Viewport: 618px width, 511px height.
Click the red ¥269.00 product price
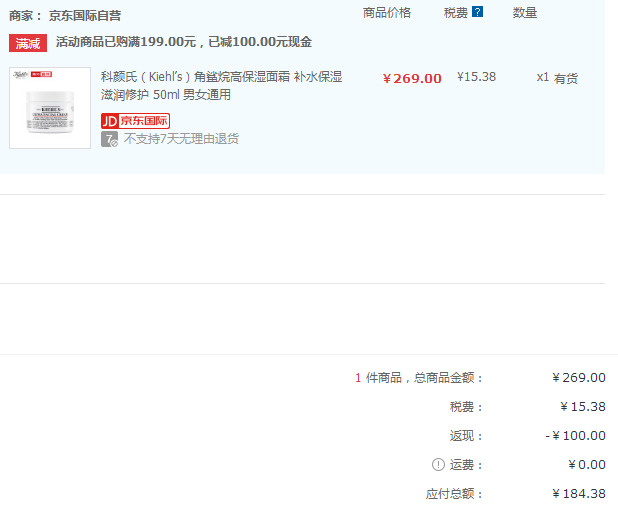[412, 78]
